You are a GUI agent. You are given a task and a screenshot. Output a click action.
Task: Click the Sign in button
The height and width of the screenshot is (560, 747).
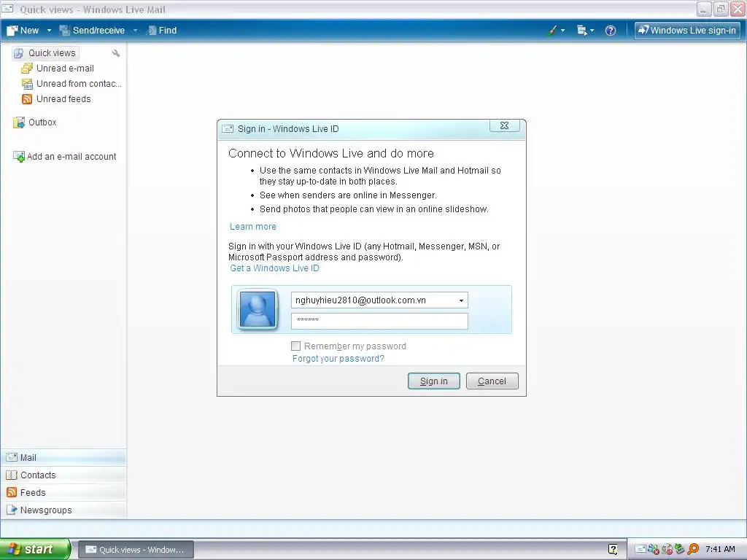click(x=434, y=381)
